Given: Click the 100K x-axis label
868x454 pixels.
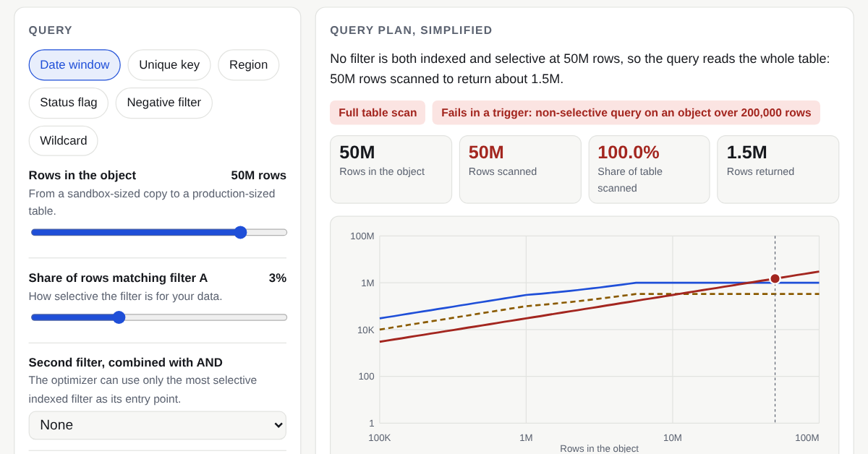Looking at the screenshot, I should coord(380,437).
